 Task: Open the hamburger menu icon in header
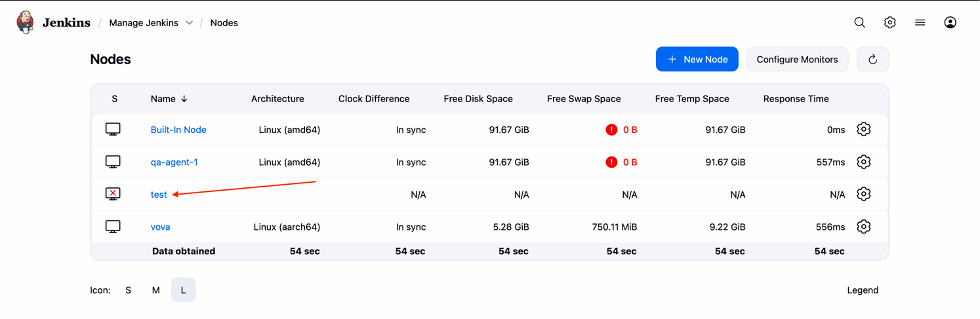920,22
